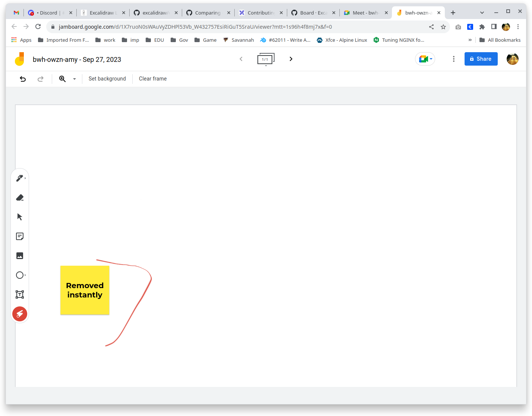Redo the last action
Viewport: 532px width, 416px height.
click(x=40, y=79)
